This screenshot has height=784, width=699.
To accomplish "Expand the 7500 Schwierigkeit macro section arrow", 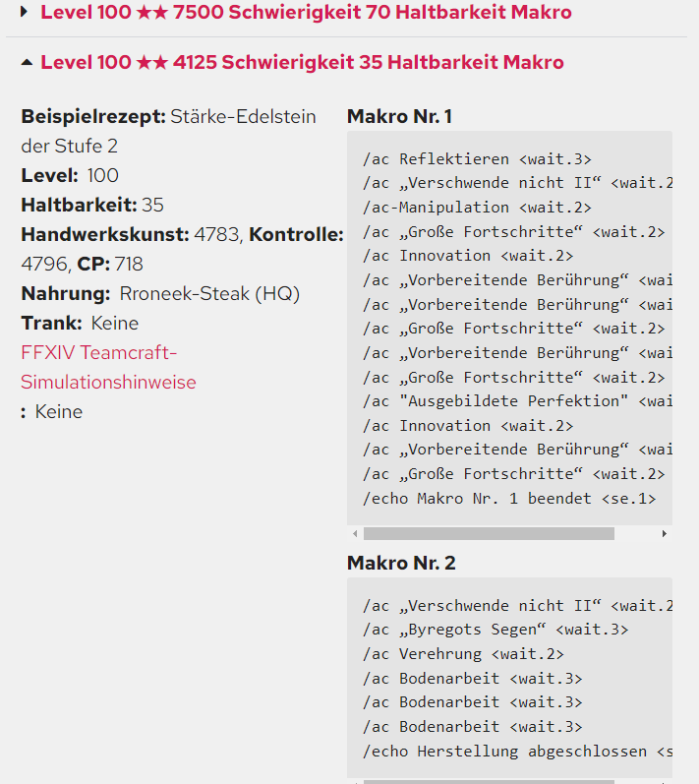I will (x=26, y=13).
